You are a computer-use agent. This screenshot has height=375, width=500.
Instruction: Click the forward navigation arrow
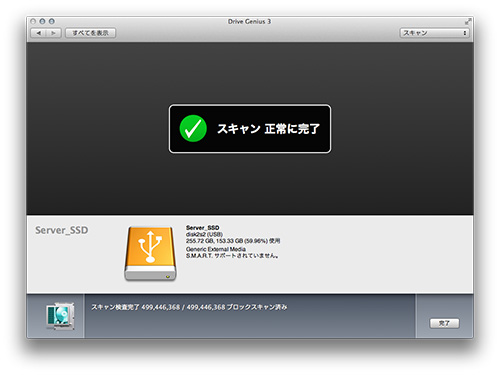click(53, 33)
